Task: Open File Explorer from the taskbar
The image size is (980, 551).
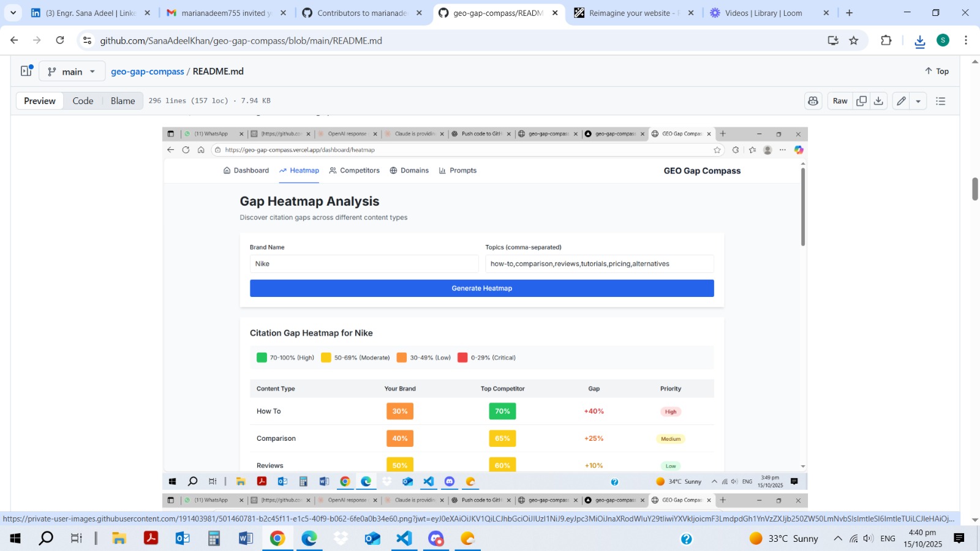Action: pyautogui.click(x=119, y=538)
